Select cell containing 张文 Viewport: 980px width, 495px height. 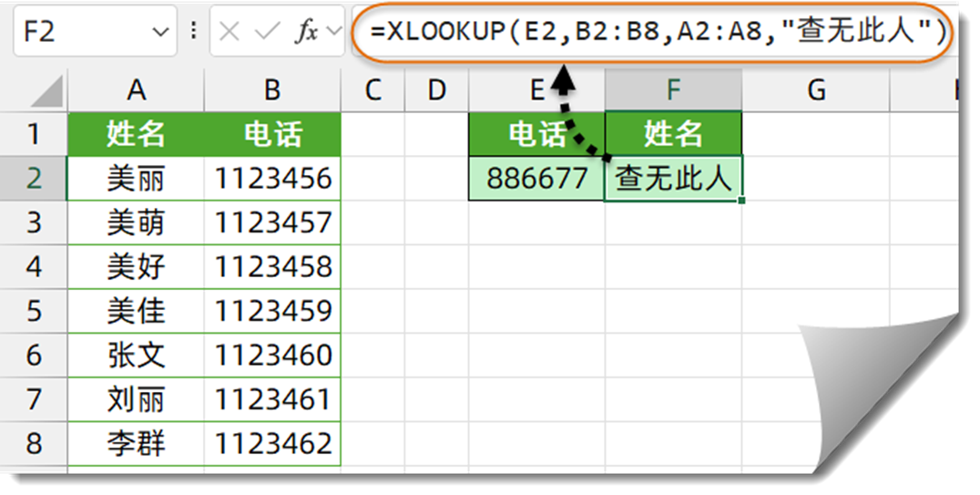pyautogui.click(x=136, y=356)
